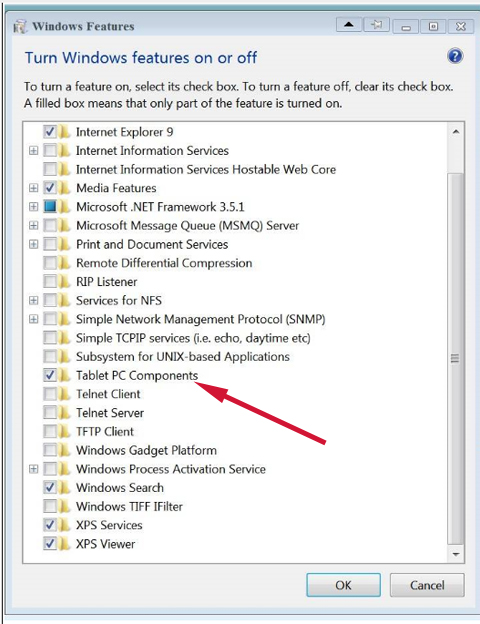The image size is (480, 624).
Task: Click the scrollbar up arrow
Action: tap(456, 132)
